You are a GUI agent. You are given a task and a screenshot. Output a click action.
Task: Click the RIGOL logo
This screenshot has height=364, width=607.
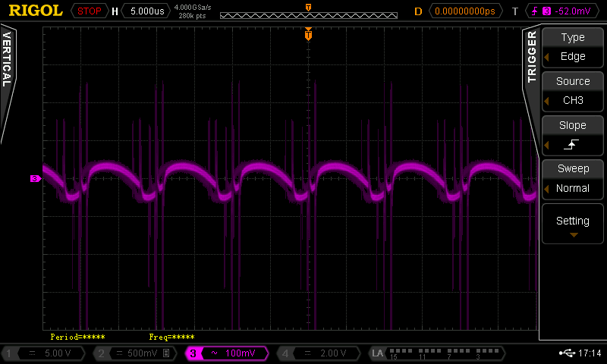point(36,11)
